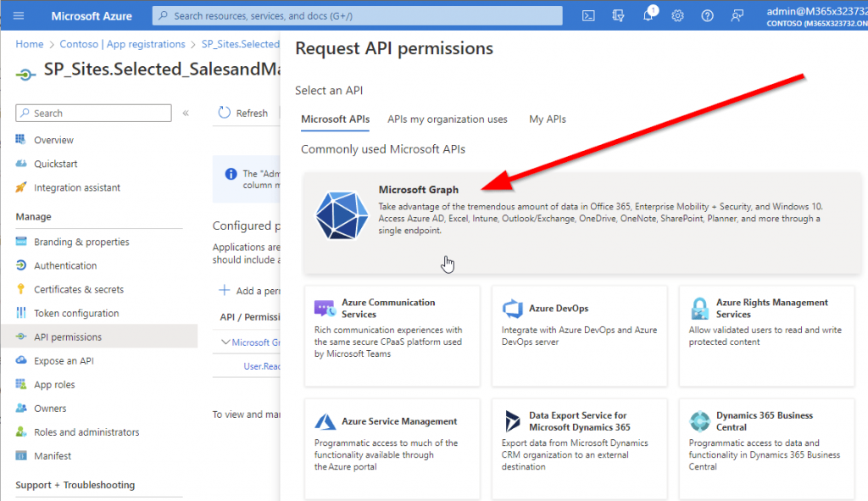868x501 pixels.
Task: Collapse the left navigation pane with the chevron
Action: [x=186, y=112]
